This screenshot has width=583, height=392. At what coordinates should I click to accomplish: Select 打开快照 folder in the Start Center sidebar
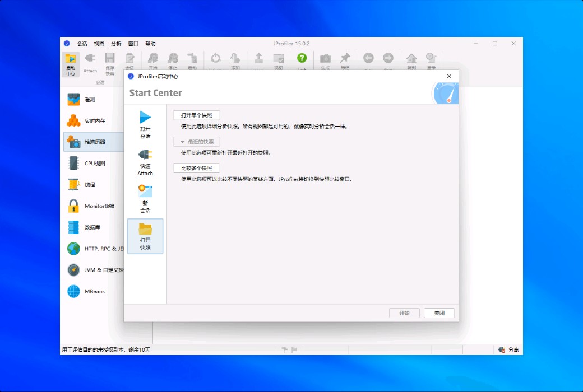[x=145, y=236]
